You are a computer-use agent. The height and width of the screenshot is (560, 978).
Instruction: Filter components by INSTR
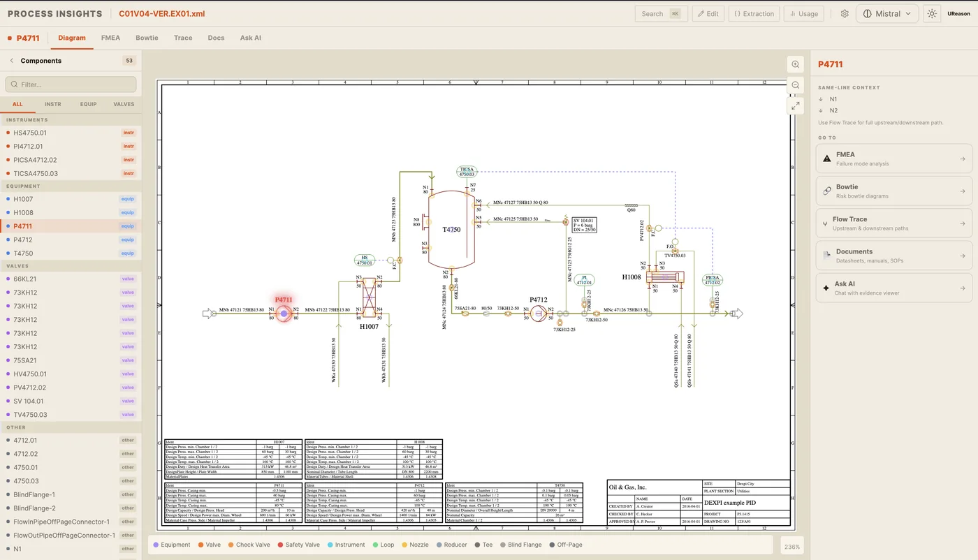click(x=53, y=104)
